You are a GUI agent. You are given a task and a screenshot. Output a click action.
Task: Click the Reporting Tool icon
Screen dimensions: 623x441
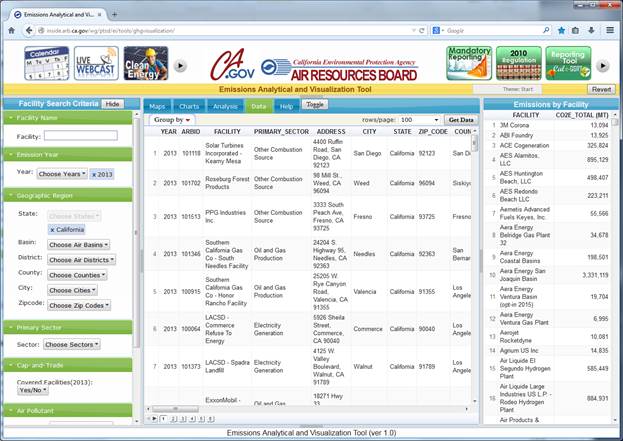pyautogui.click(x=568, y=63)
